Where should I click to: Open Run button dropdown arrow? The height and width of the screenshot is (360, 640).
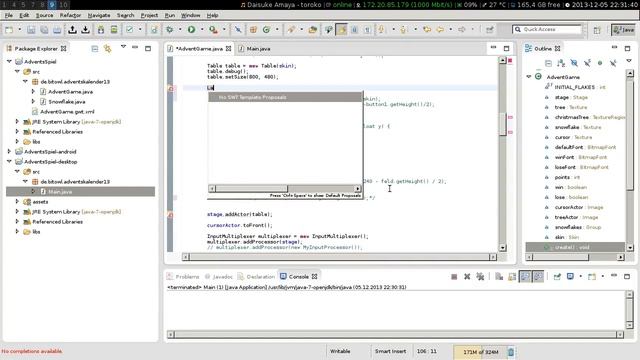coord(202,29)
